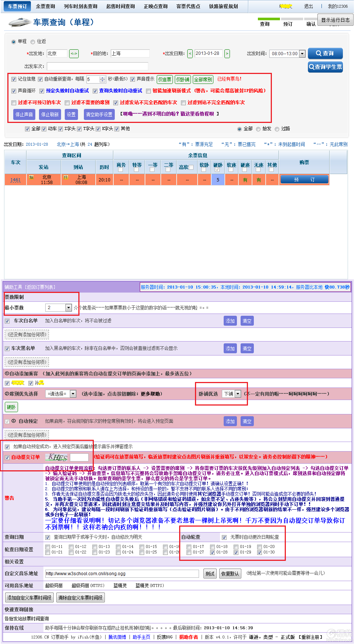
Task: Go to previous departure date
Action: (x=190, y=54)
